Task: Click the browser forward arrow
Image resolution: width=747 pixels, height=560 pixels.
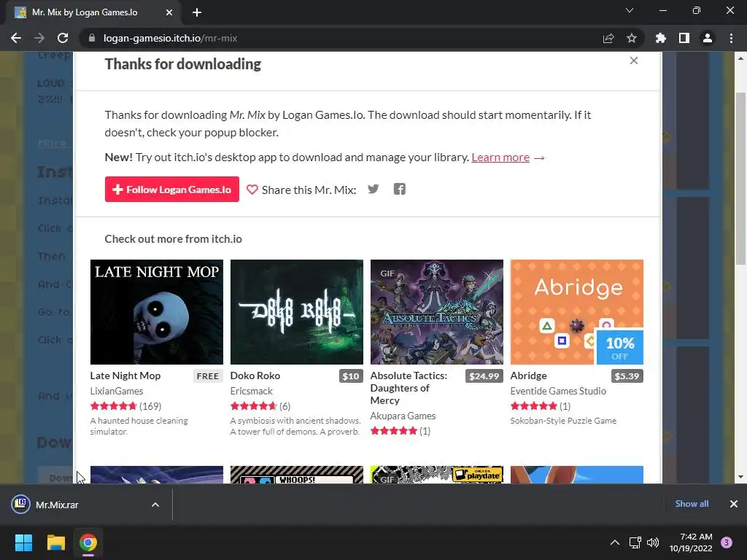Action: click(39, 38)
